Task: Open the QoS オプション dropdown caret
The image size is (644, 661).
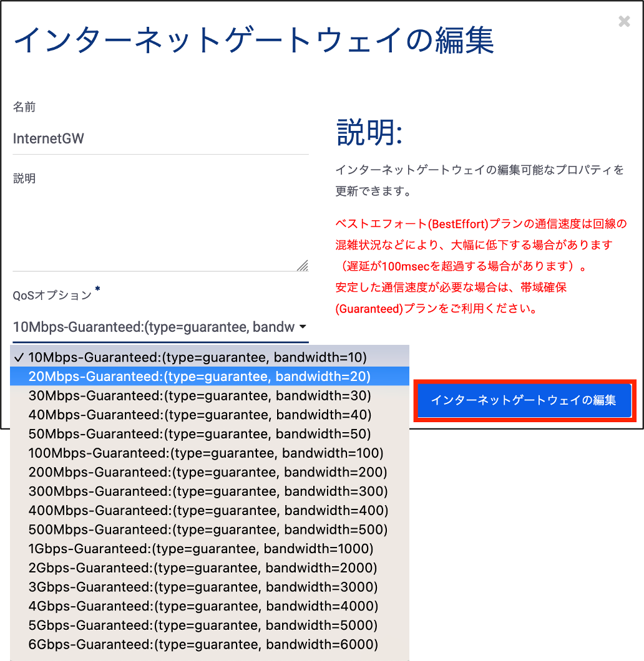Action: (303, 327)
